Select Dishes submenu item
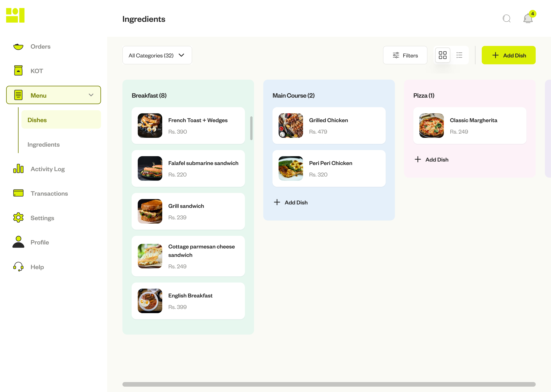 [x=61, y=120]
